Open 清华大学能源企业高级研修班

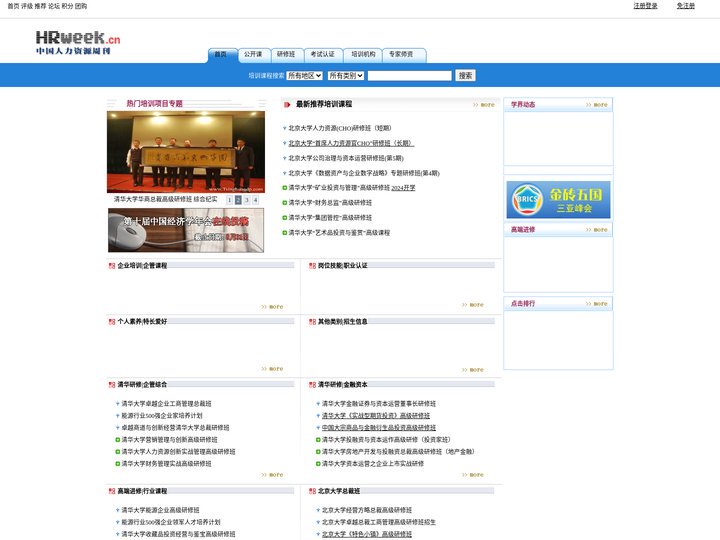click(x=160, y=510)
